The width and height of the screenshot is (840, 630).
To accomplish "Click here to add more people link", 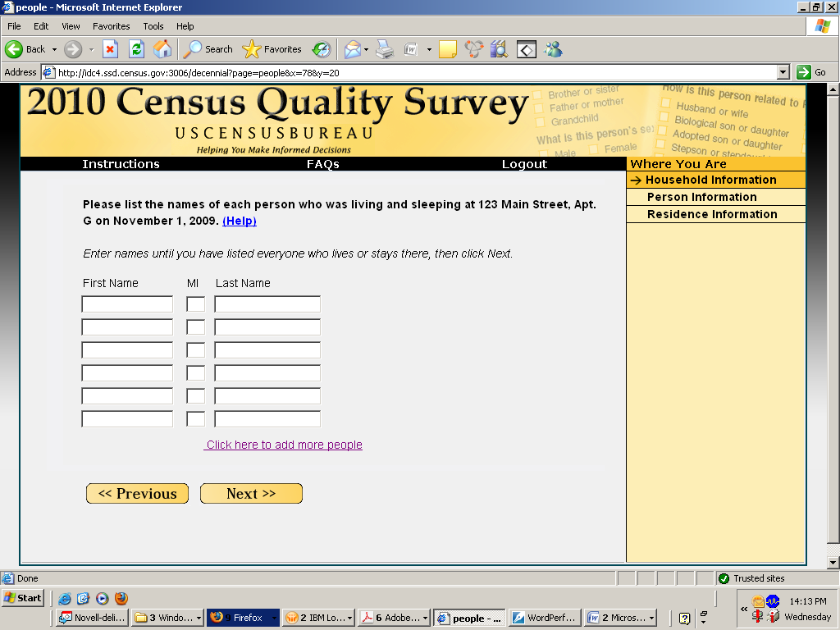I will point(285,445).
